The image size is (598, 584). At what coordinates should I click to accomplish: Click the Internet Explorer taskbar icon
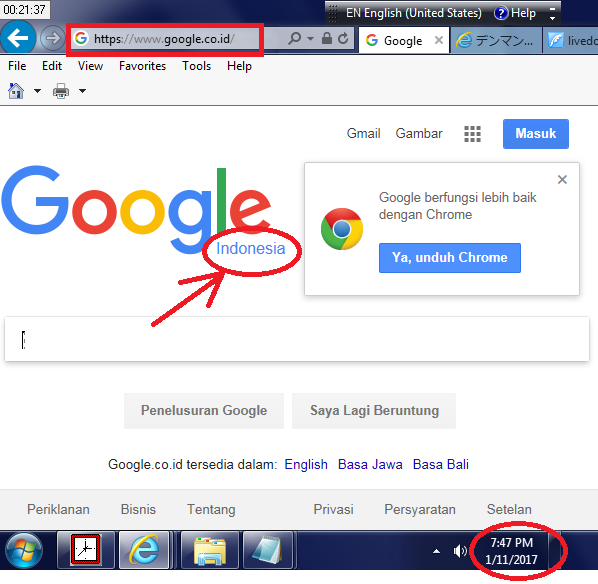pyautogui.click(x=144, y=550)
